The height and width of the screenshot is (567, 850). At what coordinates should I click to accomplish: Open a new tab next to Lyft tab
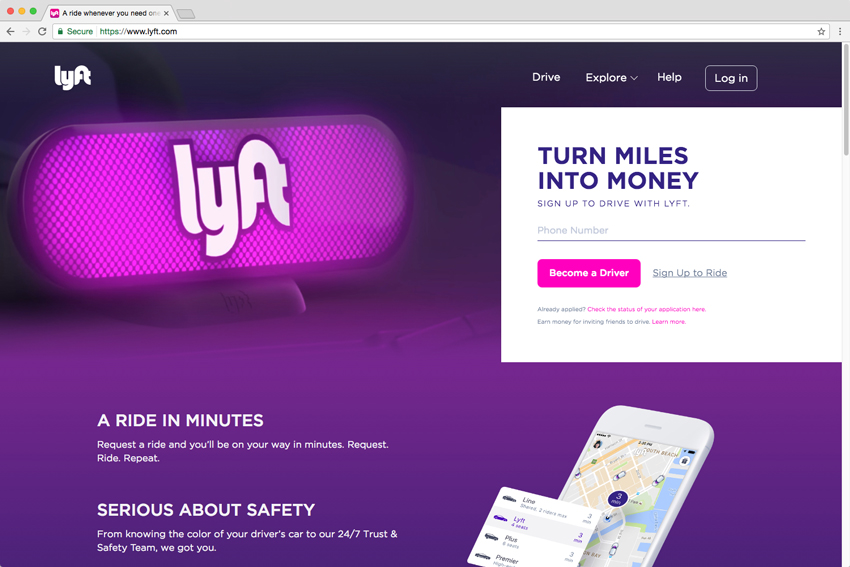(185, 14)
